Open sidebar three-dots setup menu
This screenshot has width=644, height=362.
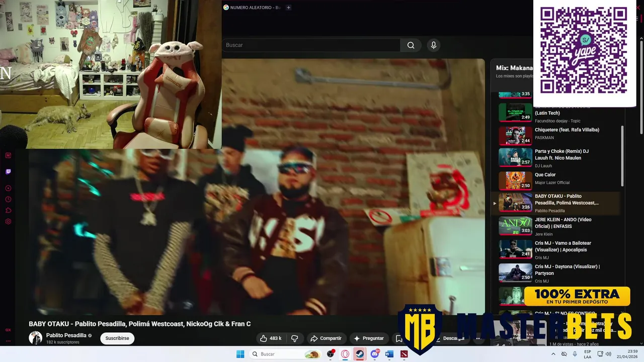coord(8,340)
